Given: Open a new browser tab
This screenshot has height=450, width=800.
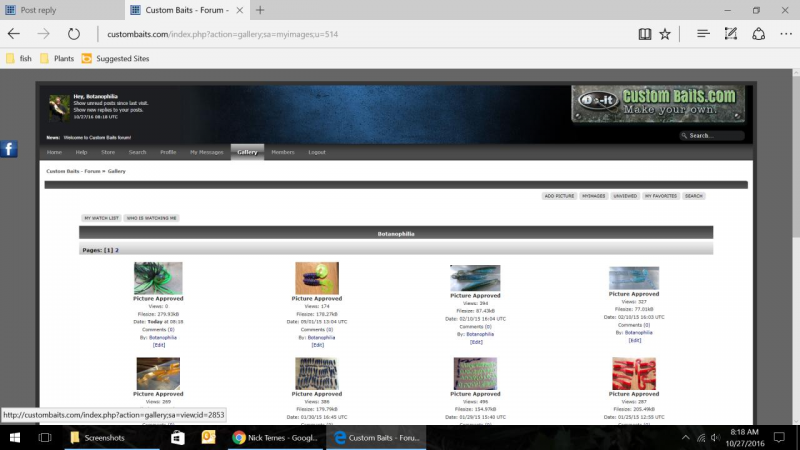Looking at the screenshot, I should click(x=260, y=10).
